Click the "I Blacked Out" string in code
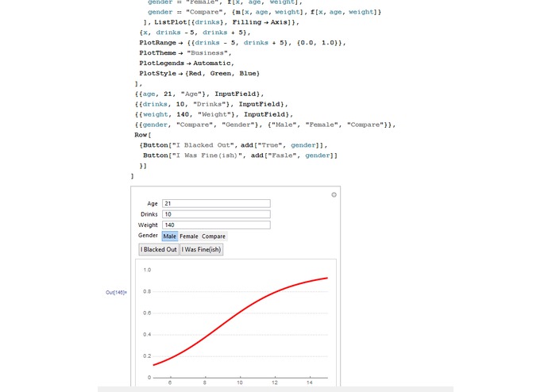 coord(203,145)
